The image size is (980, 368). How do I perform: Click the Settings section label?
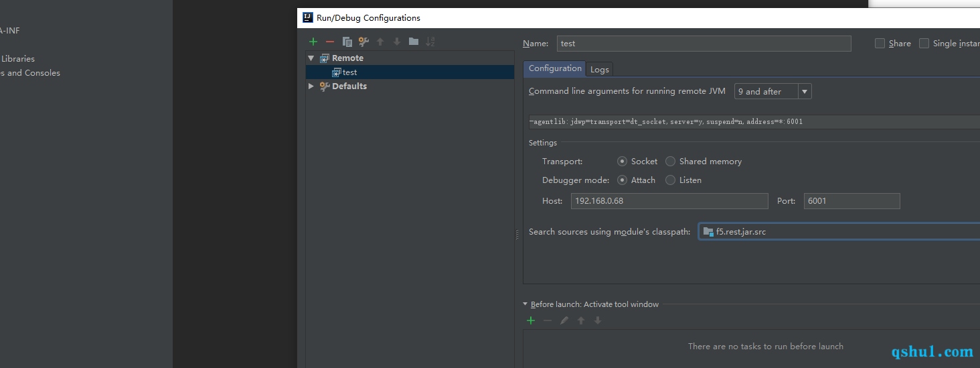[x=543, y=143]
